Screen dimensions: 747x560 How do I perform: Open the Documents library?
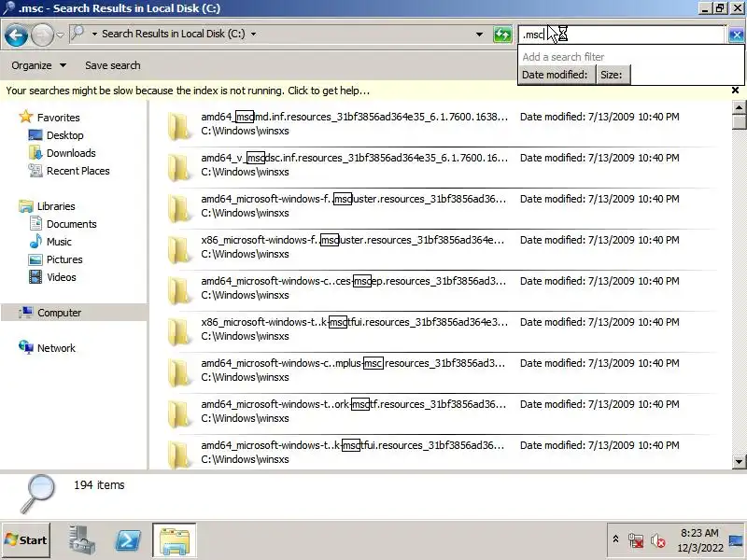pos(72,224)
